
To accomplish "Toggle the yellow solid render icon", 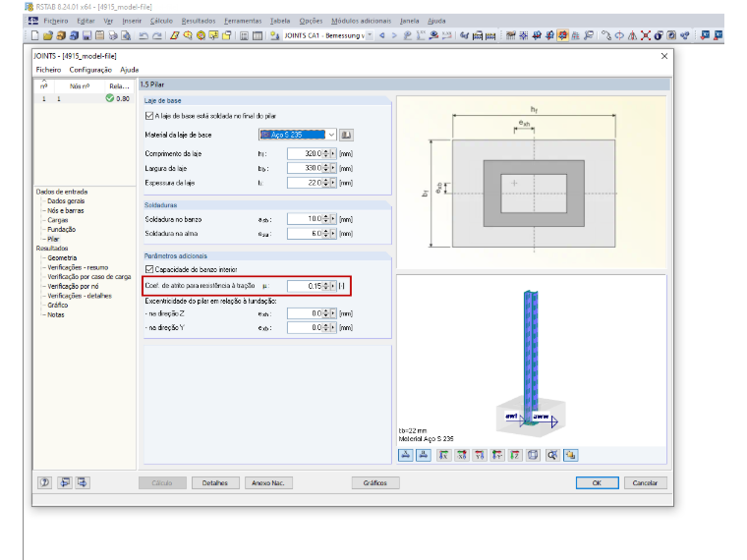I will tap(570, 455).
